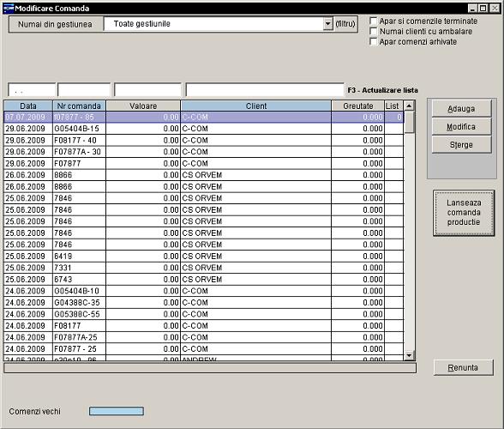Screen dimensions: 504x429
Task: Check Apar comenzi arhivate option
Action: click(373, 42)
